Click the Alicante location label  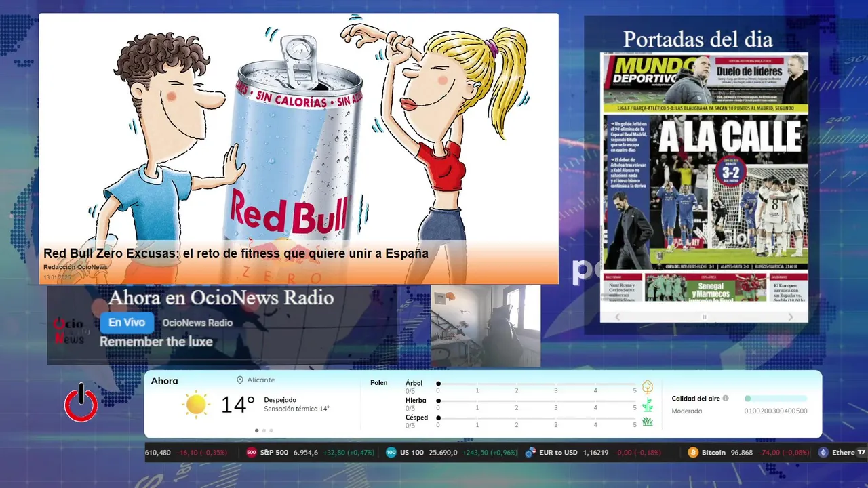click(x=261, y=380)
